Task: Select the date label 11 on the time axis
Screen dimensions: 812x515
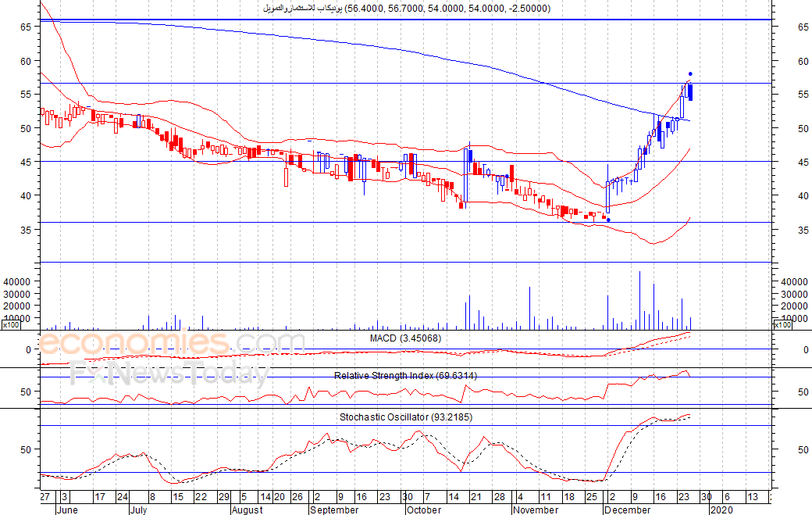Action: [546, 497]
